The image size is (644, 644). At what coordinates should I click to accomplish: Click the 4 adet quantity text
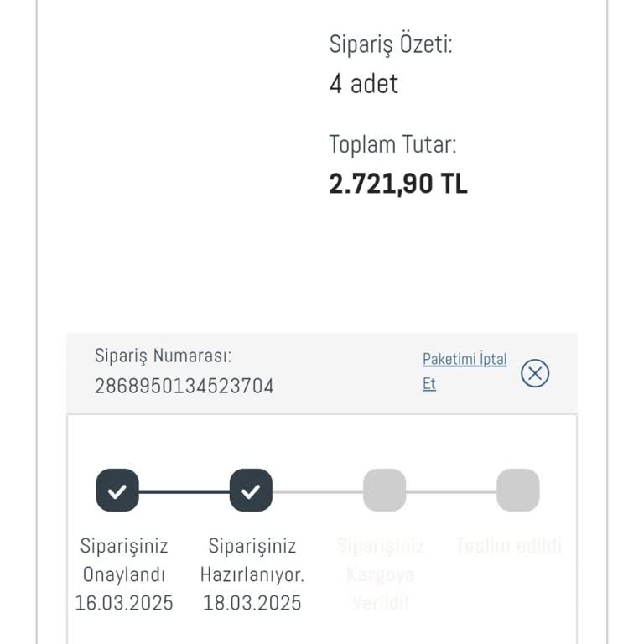click(x=363, y=84)
